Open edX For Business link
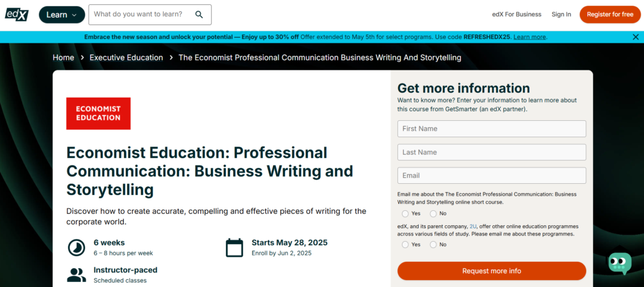Screen dimensions: 644x287 517,14
